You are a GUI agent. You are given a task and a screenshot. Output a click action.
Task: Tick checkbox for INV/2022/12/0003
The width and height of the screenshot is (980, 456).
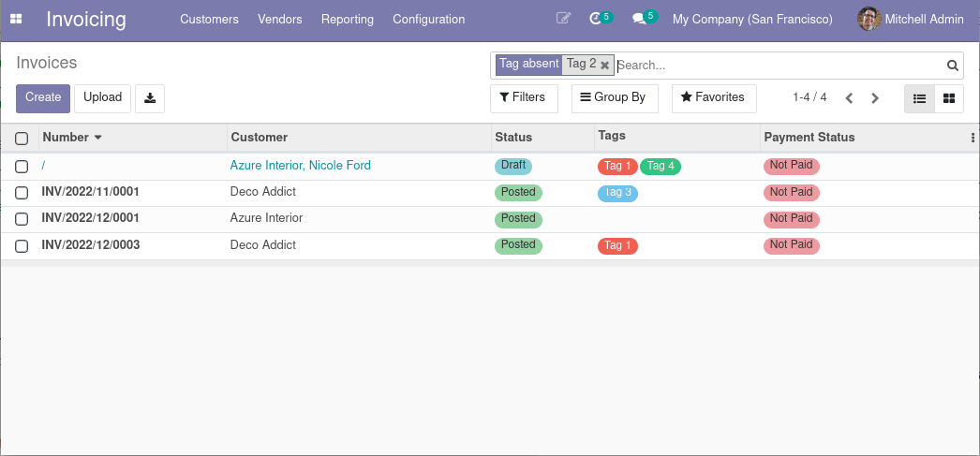point(22,245)
